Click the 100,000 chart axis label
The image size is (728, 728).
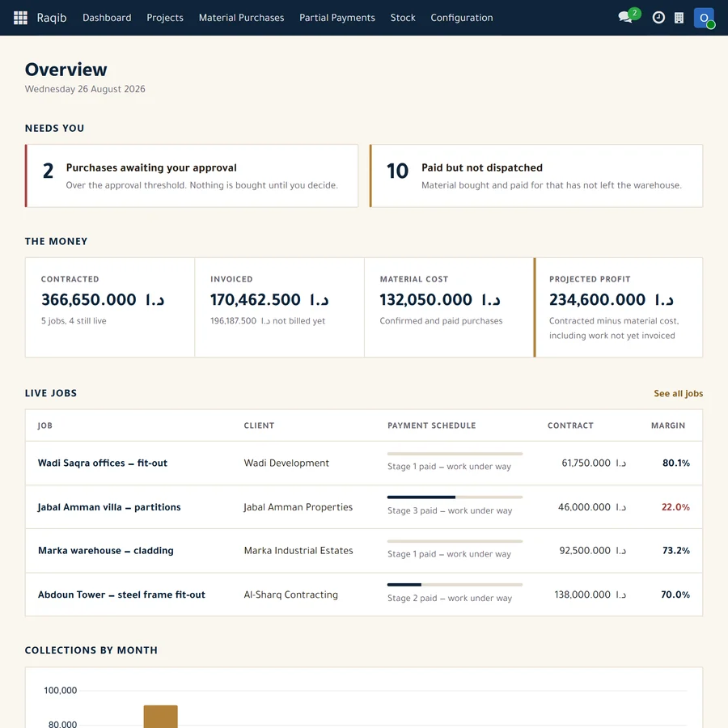click(61, 691)
